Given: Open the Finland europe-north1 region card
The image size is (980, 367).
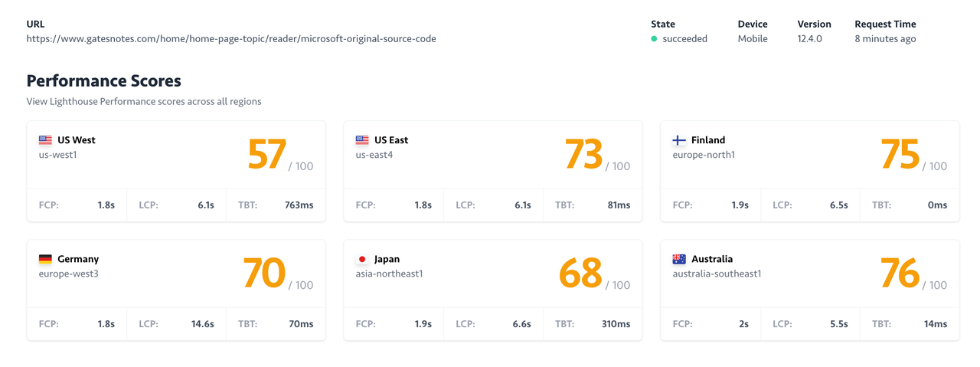Looking at the screenshot, I should click(810, 171).
